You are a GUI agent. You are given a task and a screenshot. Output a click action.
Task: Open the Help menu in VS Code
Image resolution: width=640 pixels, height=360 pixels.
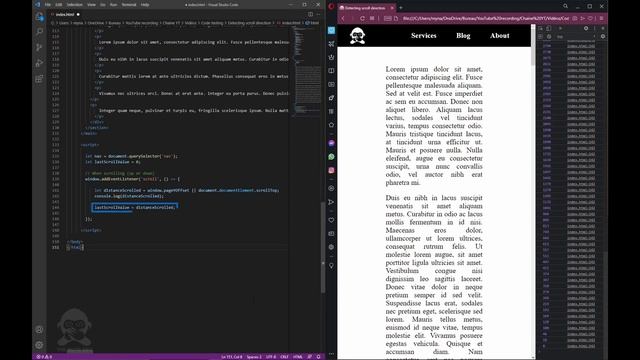145,5
